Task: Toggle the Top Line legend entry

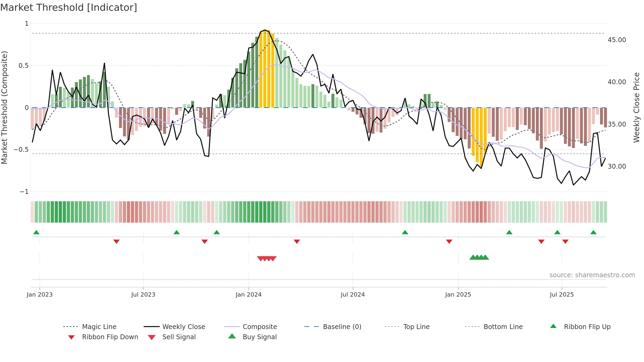Action: tap(407, 327)
